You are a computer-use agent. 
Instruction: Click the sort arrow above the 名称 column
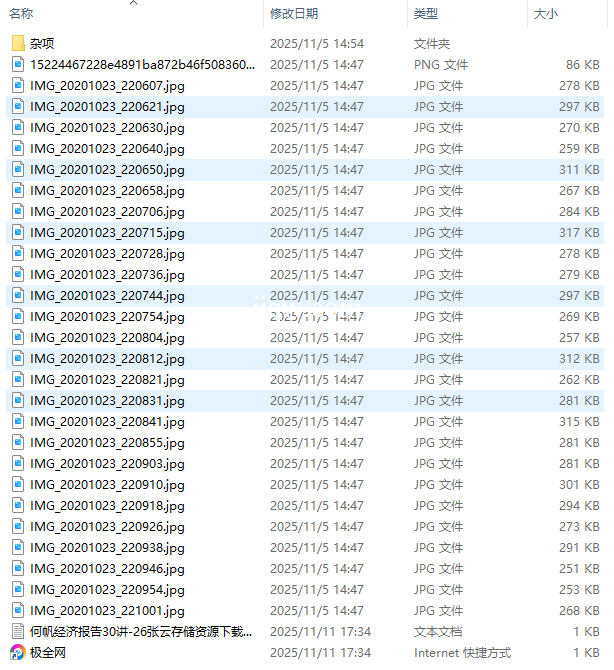tap(133, 3)
